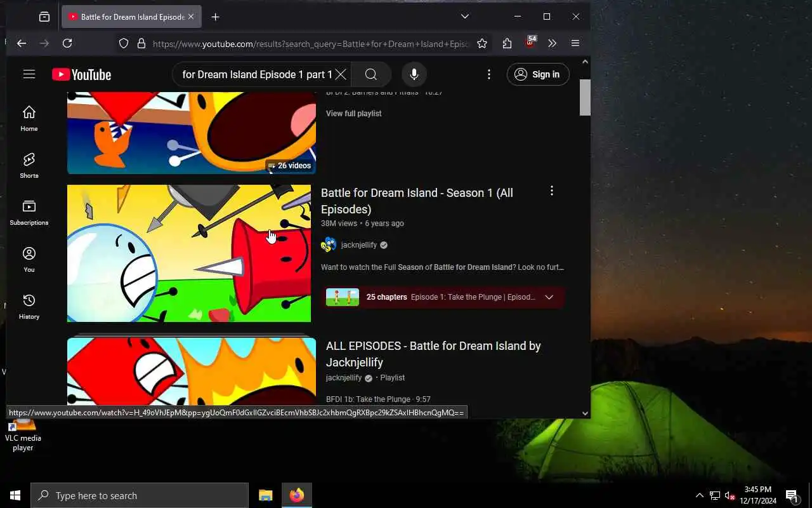Click the 25 chapters preview thumbnail

pyautogui.click(x=343, y=297)
